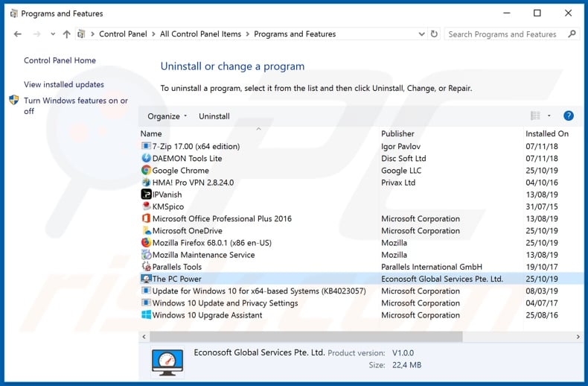Click the DAEMON Tools Lite icon
The width and height of the screenshot is (588, 386).
[x=146, y=158]
